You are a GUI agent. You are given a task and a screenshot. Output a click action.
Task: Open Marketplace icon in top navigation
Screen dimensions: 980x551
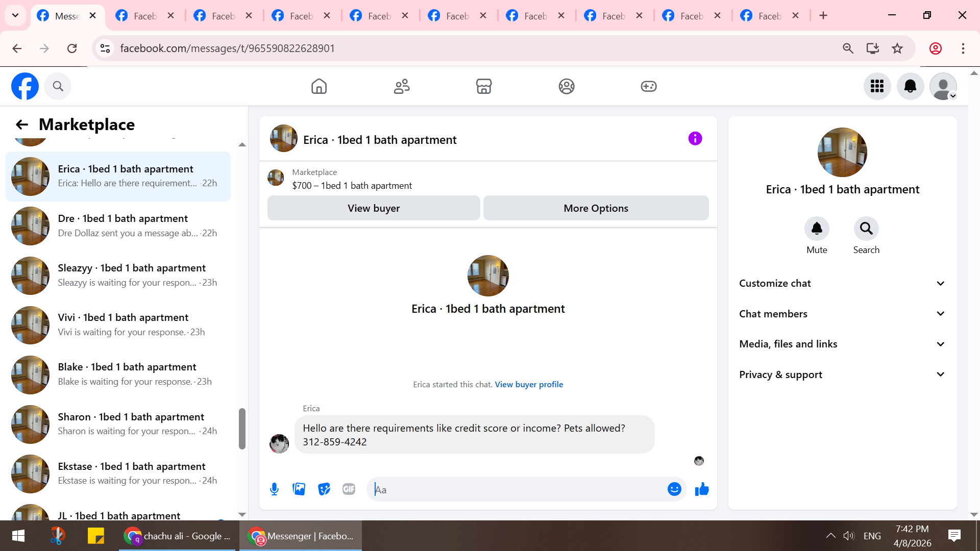pyautogui.click(x=484, y=86)
